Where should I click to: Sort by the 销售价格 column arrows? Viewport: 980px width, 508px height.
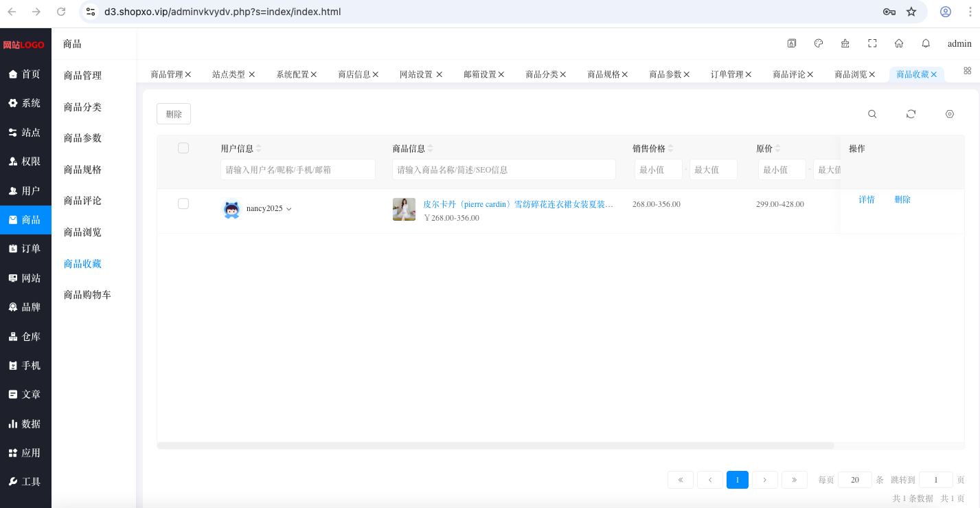coord(671,148)
